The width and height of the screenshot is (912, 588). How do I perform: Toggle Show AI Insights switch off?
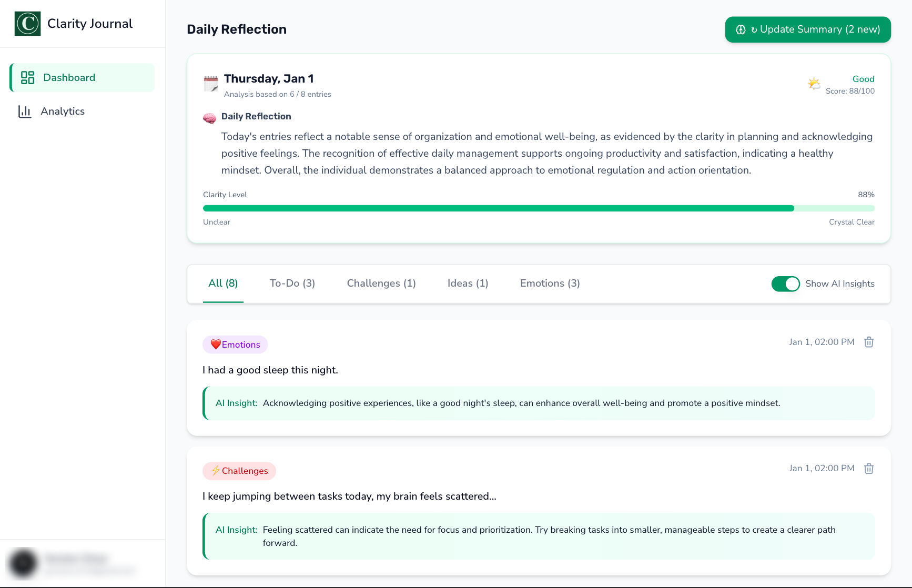[x=785, y=284]
